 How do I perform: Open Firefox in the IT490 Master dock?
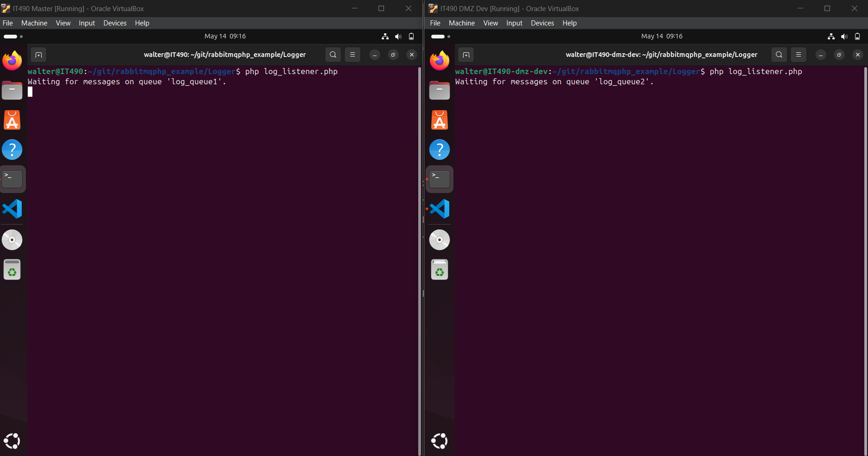click(12, 61)
